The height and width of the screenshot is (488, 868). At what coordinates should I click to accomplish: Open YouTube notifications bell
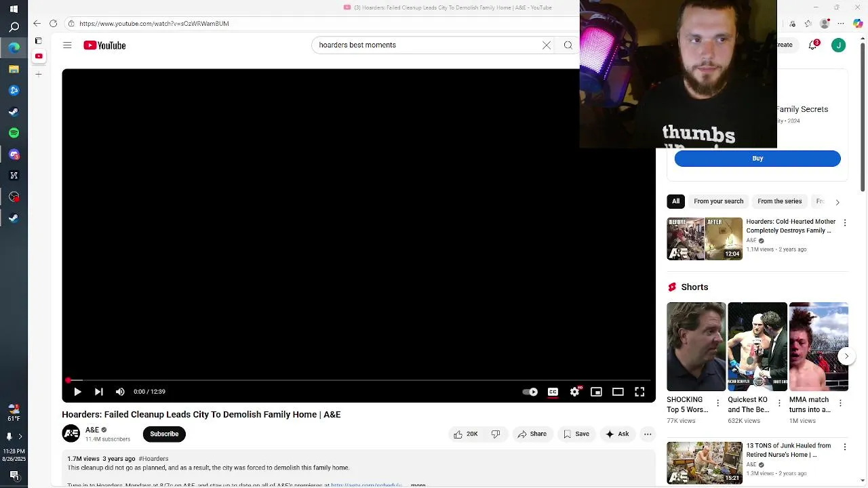(x=813, y=45)
